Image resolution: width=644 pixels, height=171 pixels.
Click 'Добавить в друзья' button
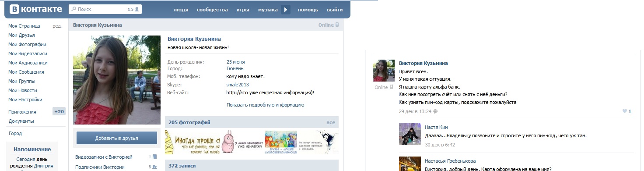point(117,138)
